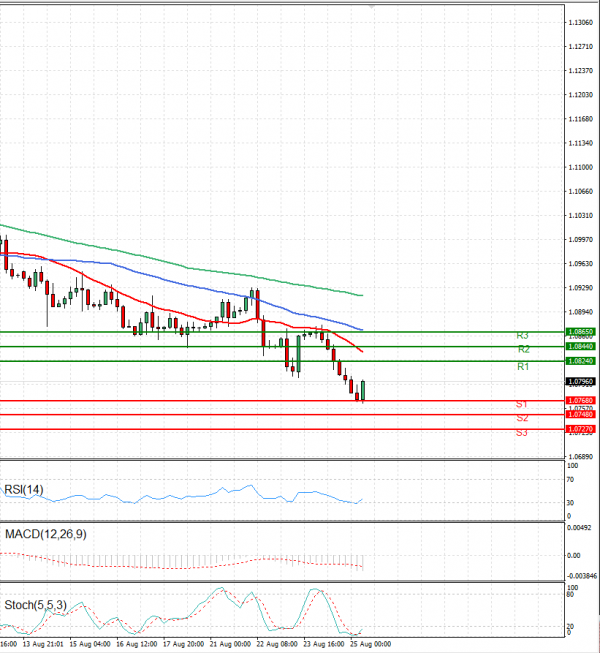
Task: Click the 21 Aug 00:00 time label
Action: click(x=230, y=644)
